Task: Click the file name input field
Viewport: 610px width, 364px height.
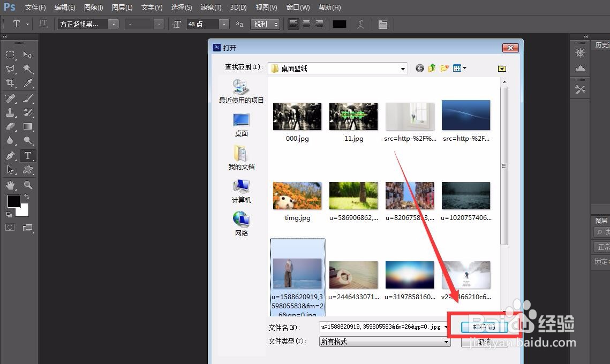Action: (x=381, y=327)
